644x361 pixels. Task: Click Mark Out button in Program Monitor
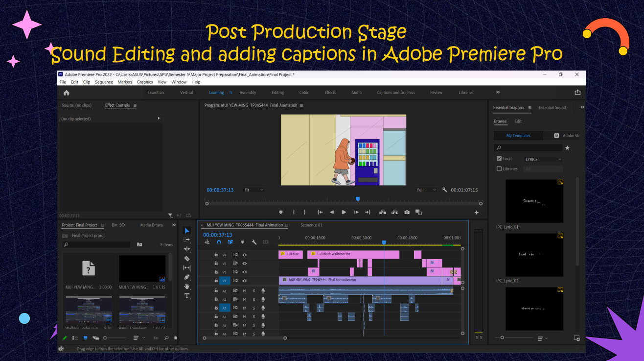(304, 212)
